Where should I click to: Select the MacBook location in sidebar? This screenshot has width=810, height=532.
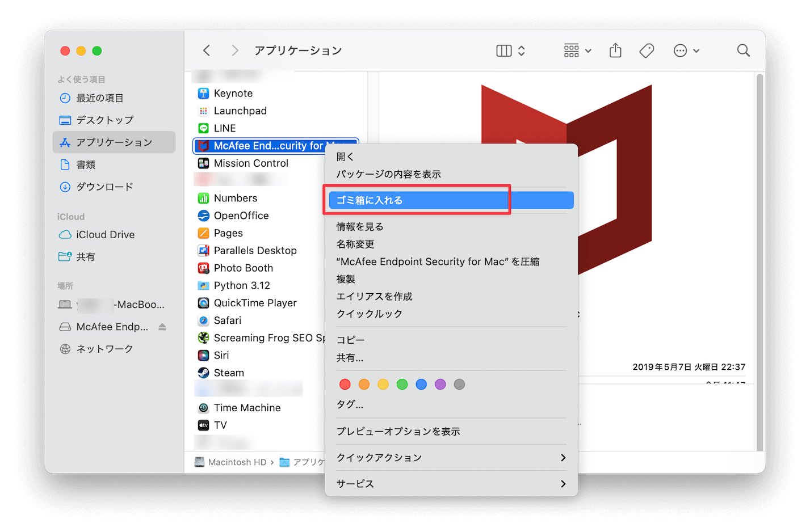click(x=114, y=305)
